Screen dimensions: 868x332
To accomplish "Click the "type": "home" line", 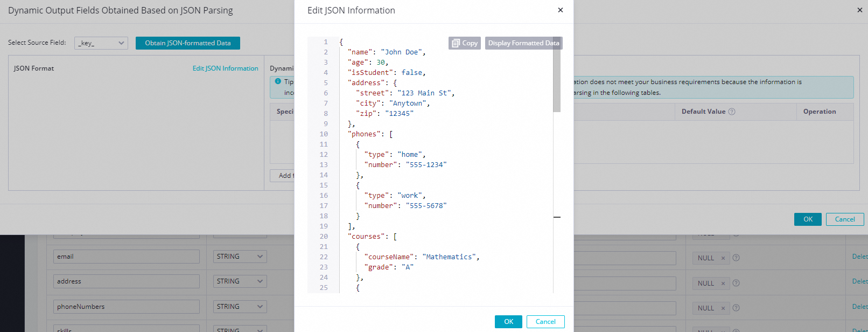I will click(395, 155).
